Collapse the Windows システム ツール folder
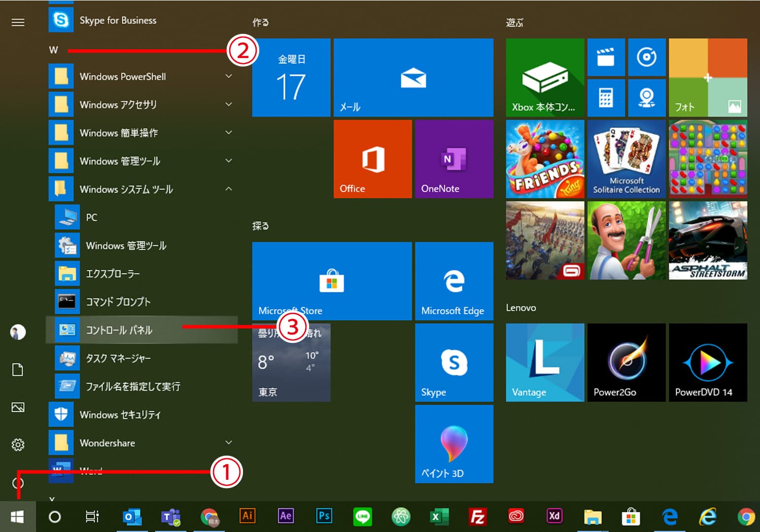Screen dimensions: 760x532 [x=143, y=189]
